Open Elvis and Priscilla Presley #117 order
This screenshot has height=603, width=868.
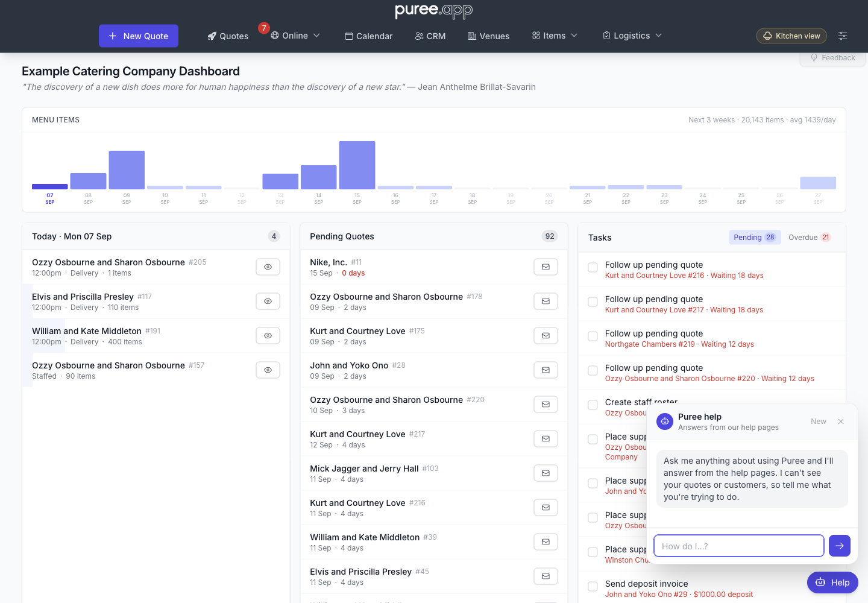coord(83,297)
